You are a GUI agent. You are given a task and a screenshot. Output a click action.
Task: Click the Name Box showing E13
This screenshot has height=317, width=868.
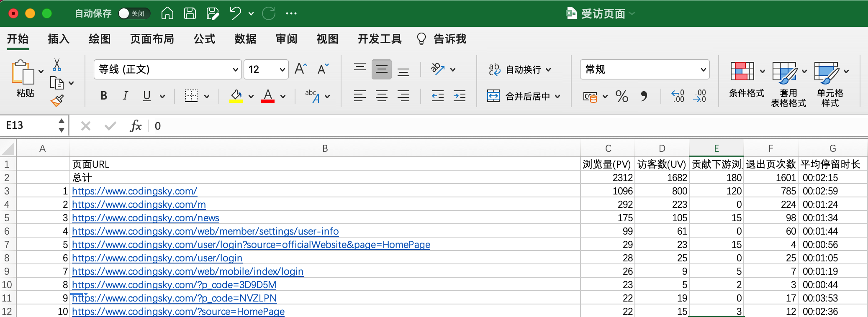click(x=29, y=125)
